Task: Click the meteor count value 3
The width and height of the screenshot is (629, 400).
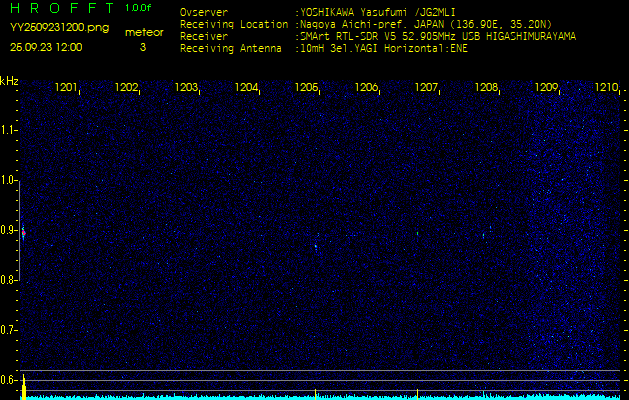Action: coord(142,47)
